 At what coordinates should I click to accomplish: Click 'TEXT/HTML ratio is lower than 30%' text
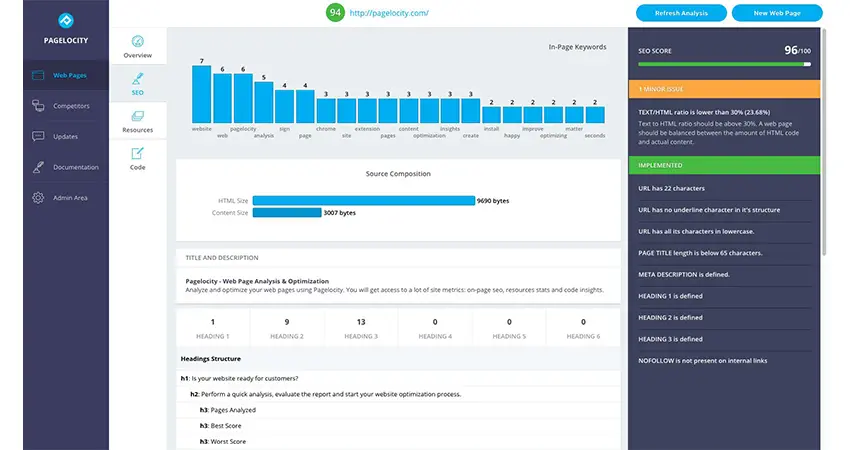(704, 112)
